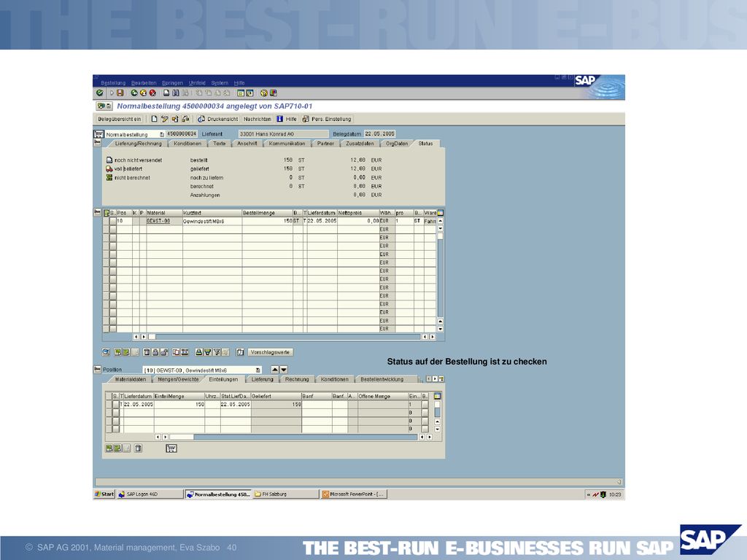This screenshot has width=747, height=560.
Task: Open the System menu
Action: (220, 83)
